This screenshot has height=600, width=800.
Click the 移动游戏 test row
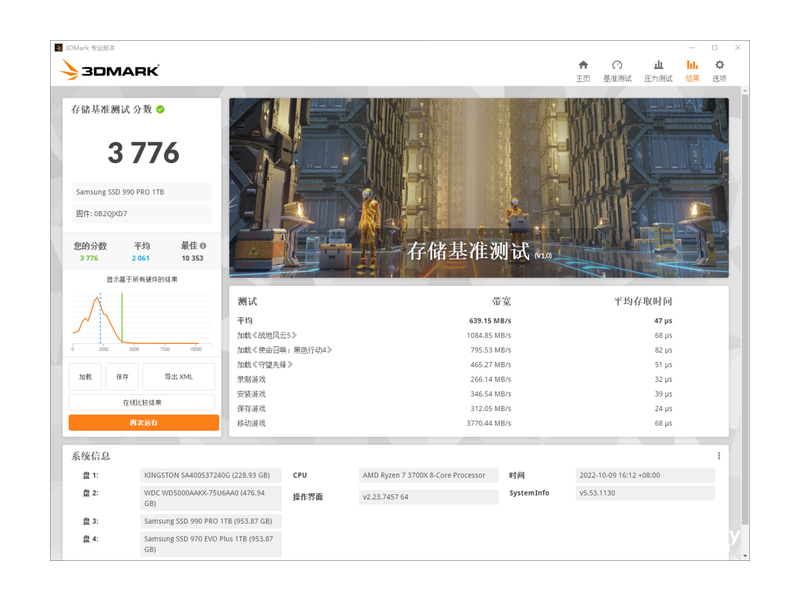[x=455, y=423]
